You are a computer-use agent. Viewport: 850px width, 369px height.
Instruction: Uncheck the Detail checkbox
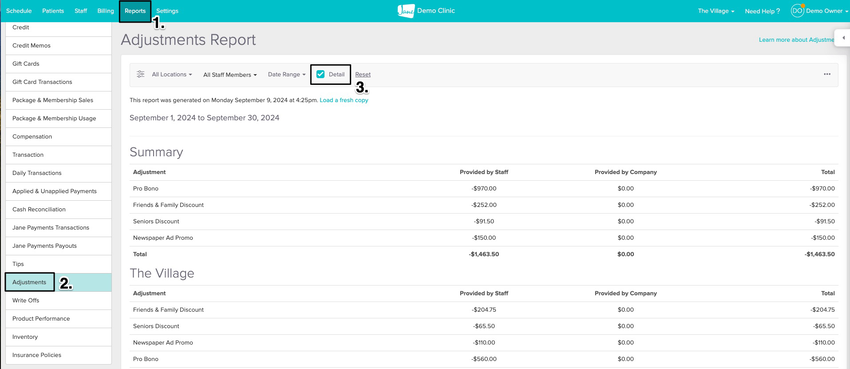pos(320,74)
